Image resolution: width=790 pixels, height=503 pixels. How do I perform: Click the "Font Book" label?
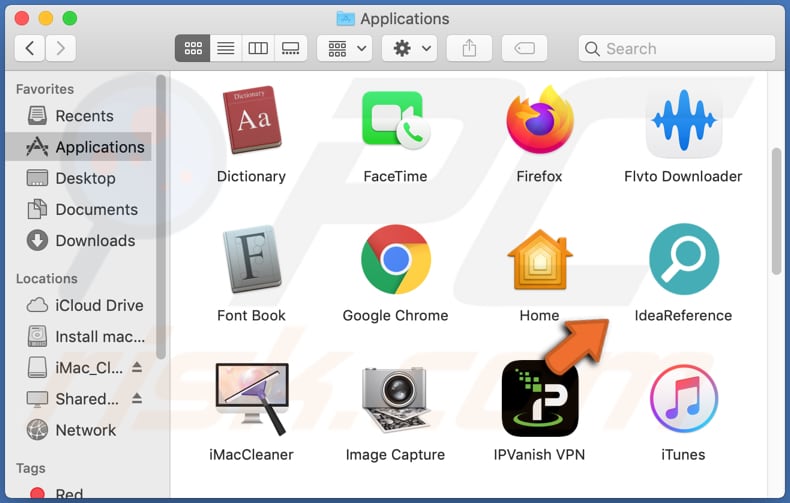pos(251,316)
